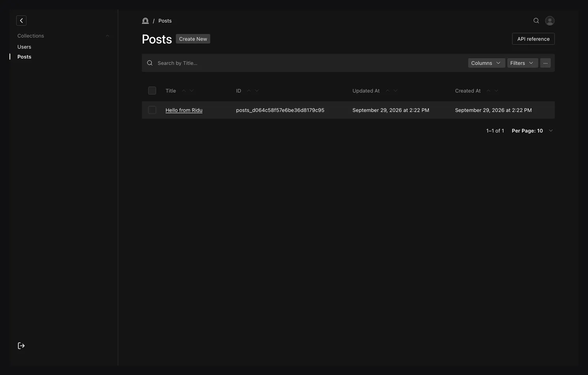The width and height of the screenshot is (588, 375).
Task: Click the Created At column header label
Action: [468, 91]
